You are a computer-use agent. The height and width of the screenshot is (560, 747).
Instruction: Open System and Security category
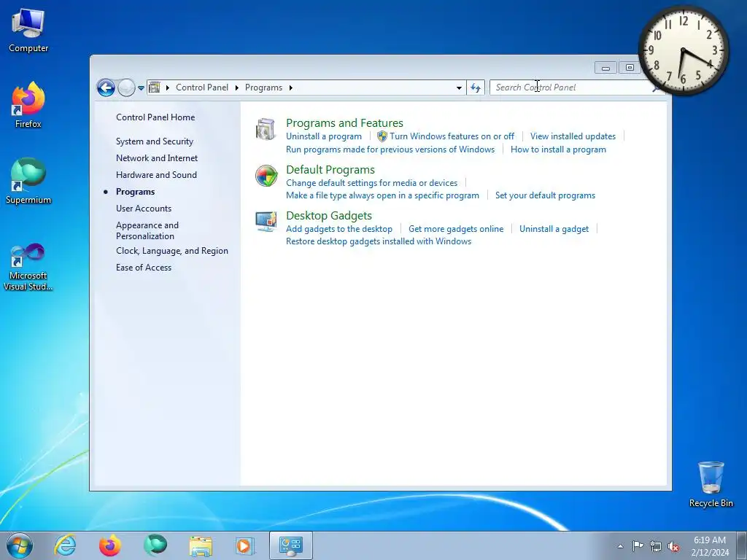(155, 141)
